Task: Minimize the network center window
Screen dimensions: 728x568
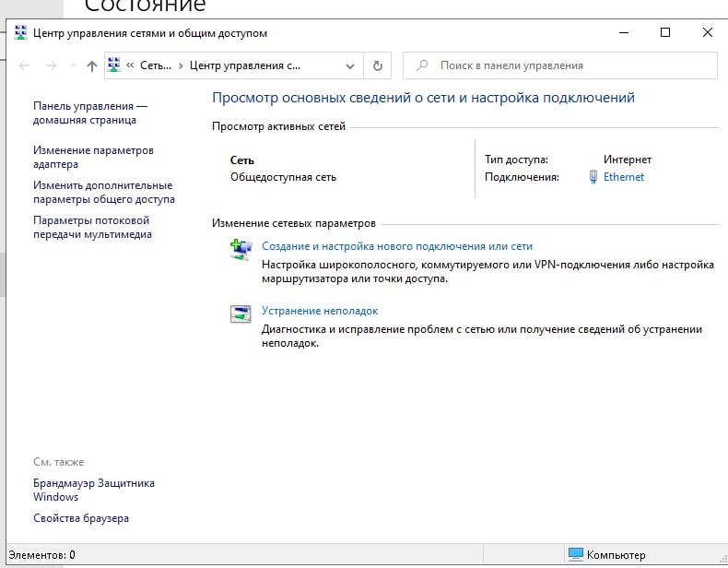Action: pyautogui.click(x=624, y=32)
